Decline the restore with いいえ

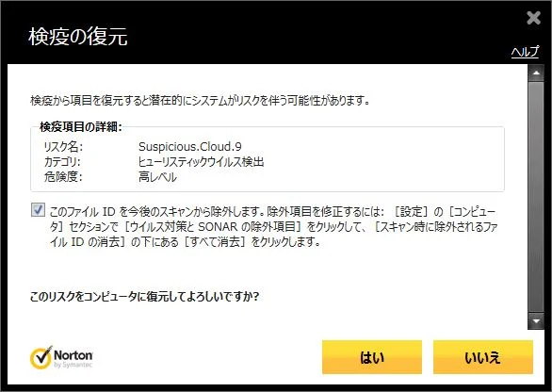483,357
